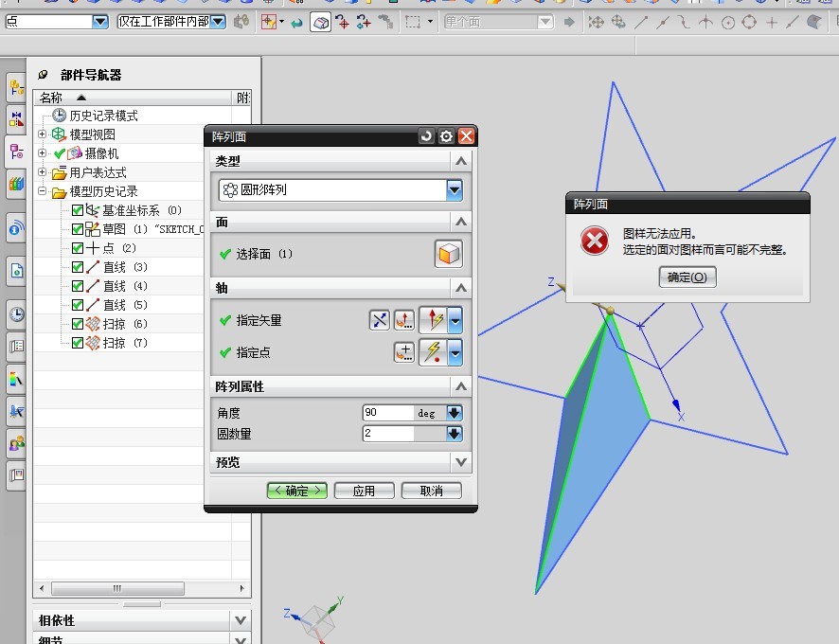Expand the 预览 section chevron

tap(461, 462)
